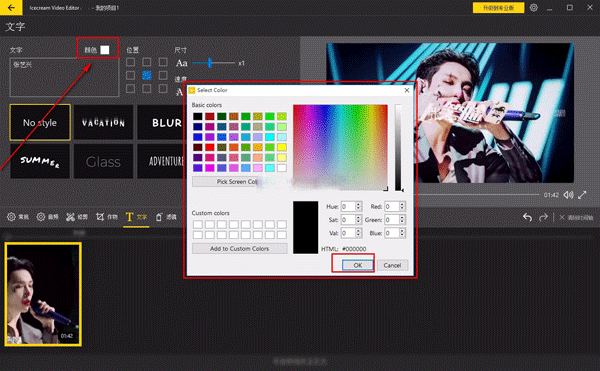
Task: Click the Green value field
Action: (392, 220)
